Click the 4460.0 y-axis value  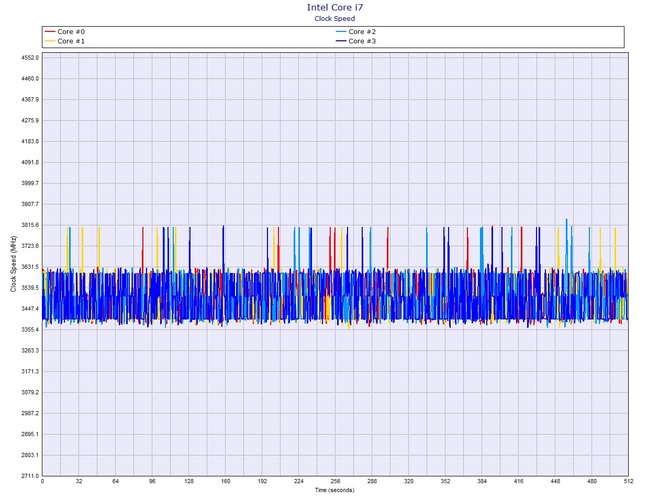point(30,79)
